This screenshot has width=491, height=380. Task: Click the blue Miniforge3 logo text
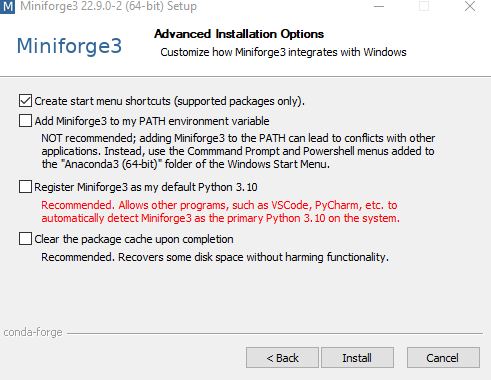pos(69,46)
